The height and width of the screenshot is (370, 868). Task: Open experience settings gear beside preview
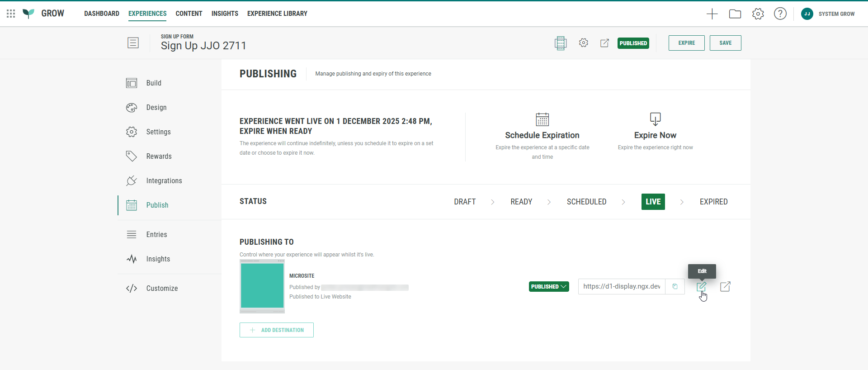click(584, 43)
